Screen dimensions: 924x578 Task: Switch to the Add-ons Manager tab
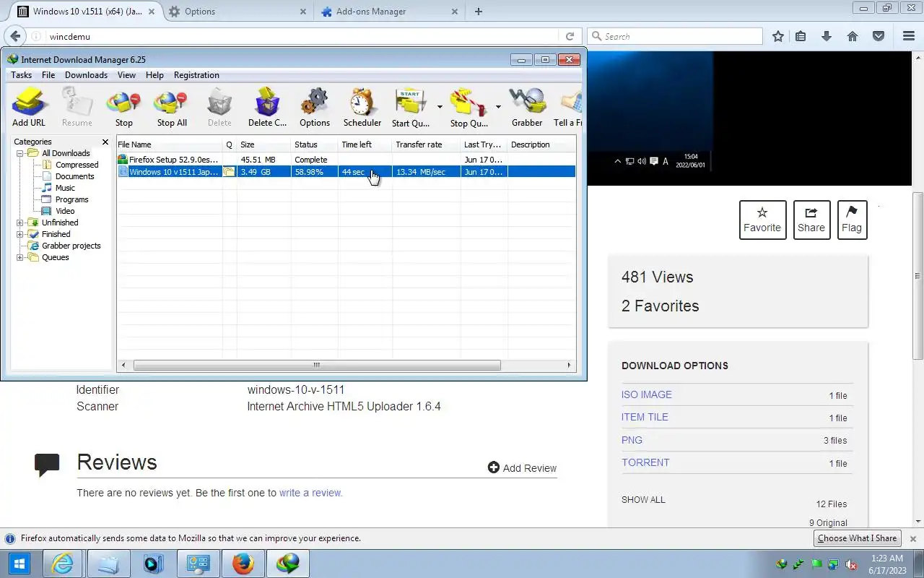tap(389, 12)
